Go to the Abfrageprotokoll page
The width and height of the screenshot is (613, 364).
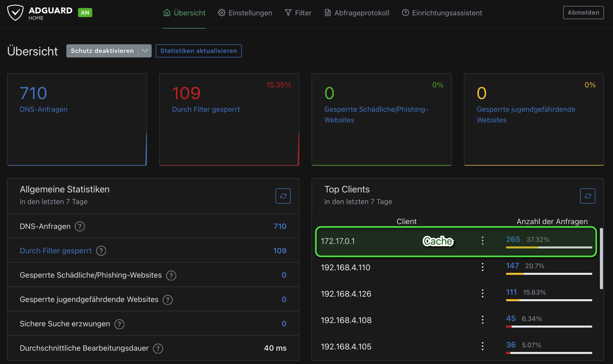pyautogui.click(x=357, y=13)
